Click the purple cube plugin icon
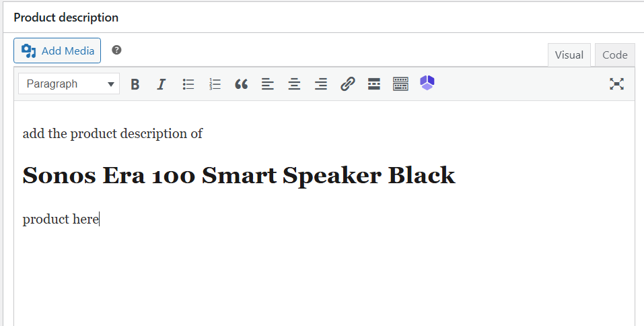 pos(427,83)
